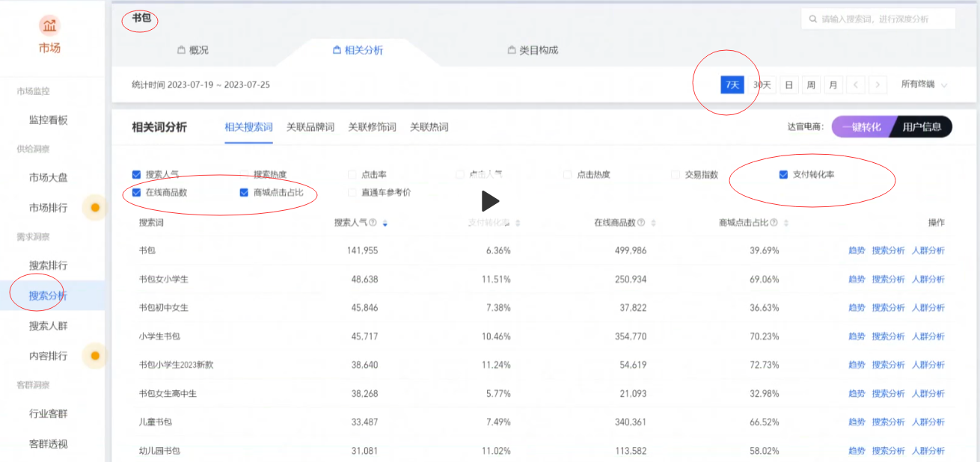The height and width of the screenshot is (462, 980).
Task: Click the 一键转化 button
Action: pos(861,127)
